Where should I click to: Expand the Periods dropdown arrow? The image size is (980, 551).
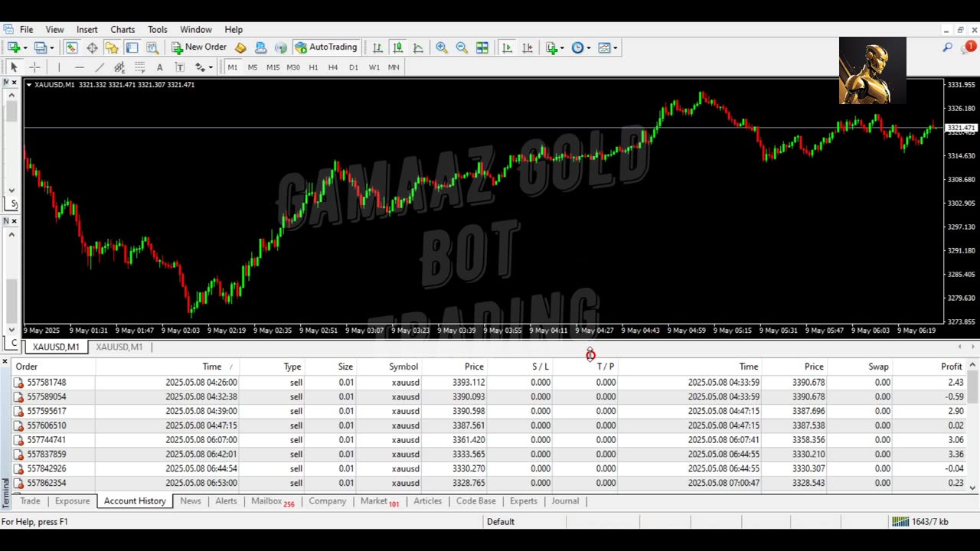pos(588,47)
